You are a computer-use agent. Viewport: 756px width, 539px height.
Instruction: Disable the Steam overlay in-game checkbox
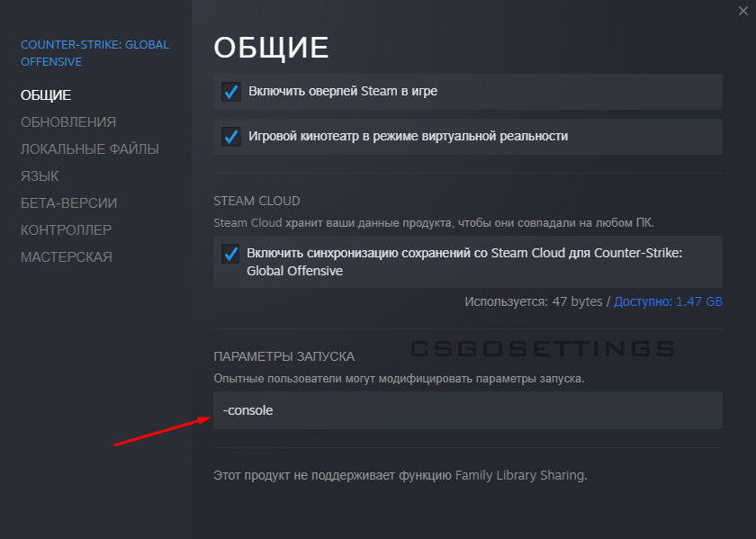[230, 92]
